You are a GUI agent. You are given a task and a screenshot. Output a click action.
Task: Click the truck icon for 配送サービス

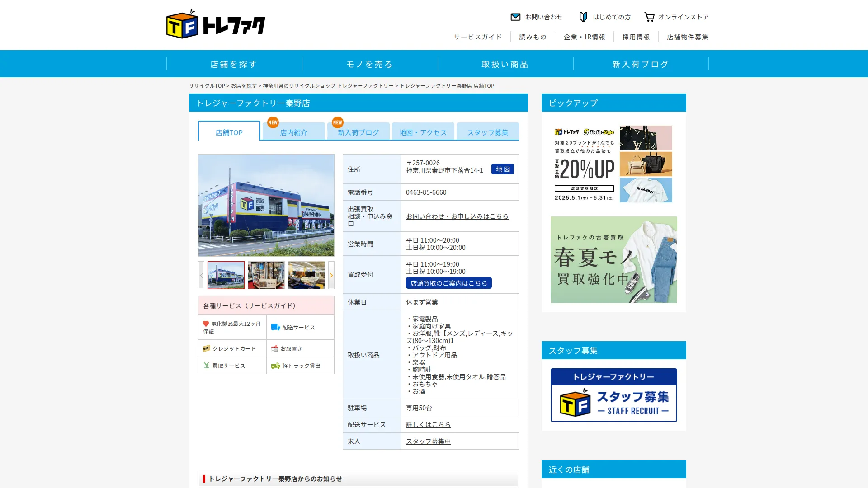[x=275, y=327]
